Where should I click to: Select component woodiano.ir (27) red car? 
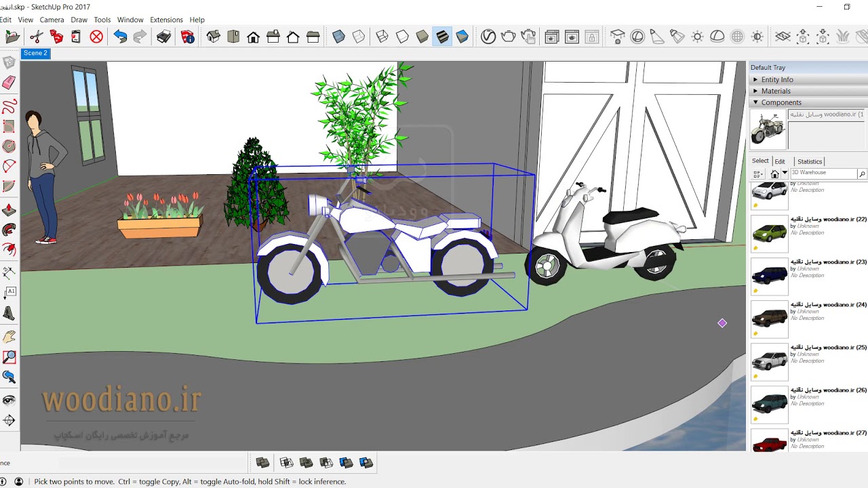770,441
